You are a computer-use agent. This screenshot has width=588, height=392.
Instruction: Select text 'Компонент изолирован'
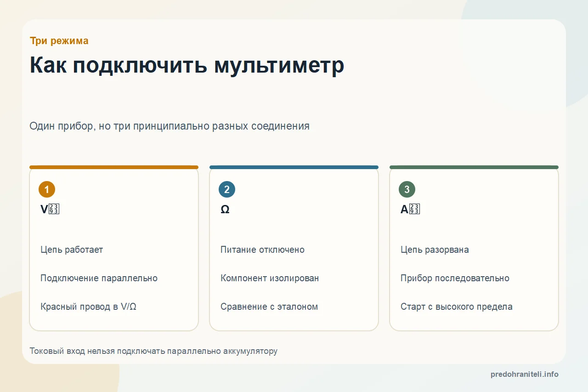(x=270, y=278)
